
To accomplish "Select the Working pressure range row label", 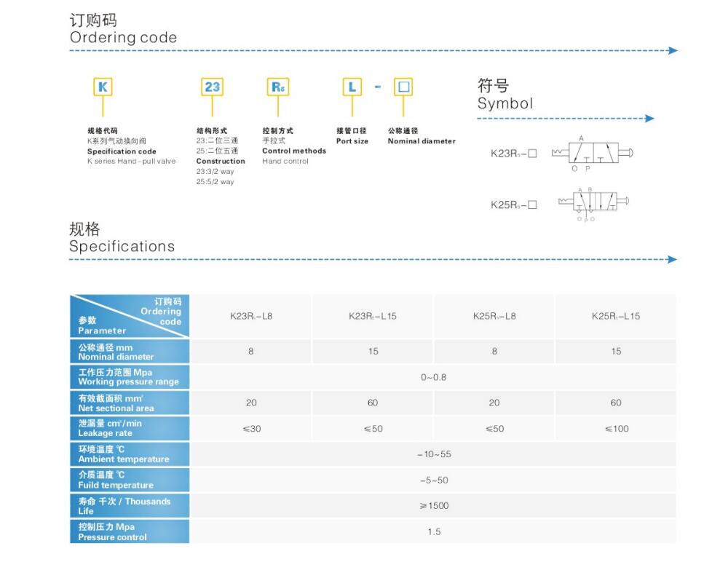I will click(x=130, y=377).
